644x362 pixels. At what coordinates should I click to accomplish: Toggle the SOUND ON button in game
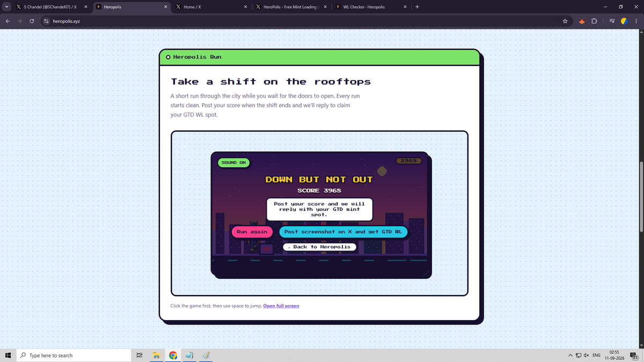click(x=234, y=162)
